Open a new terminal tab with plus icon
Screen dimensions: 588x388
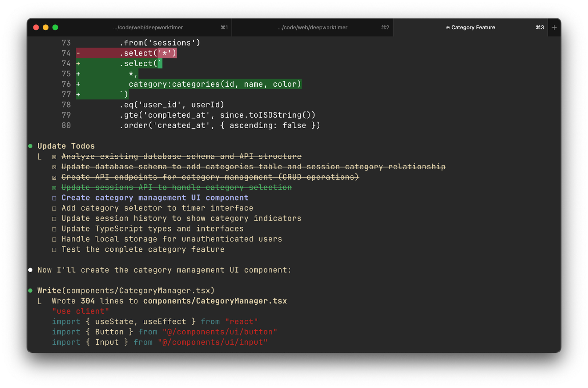pyautogui.click(x=554, y=28)
